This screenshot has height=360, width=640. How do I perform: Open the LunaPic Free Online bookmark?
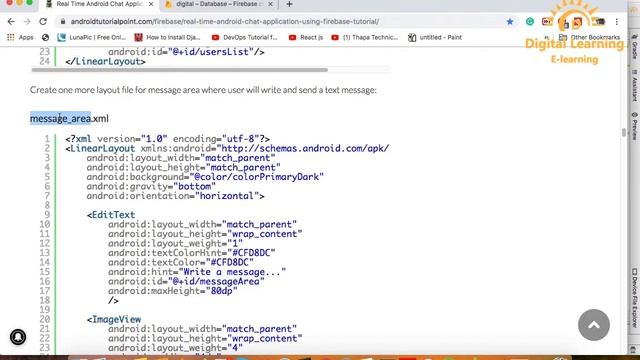(92, 37)
